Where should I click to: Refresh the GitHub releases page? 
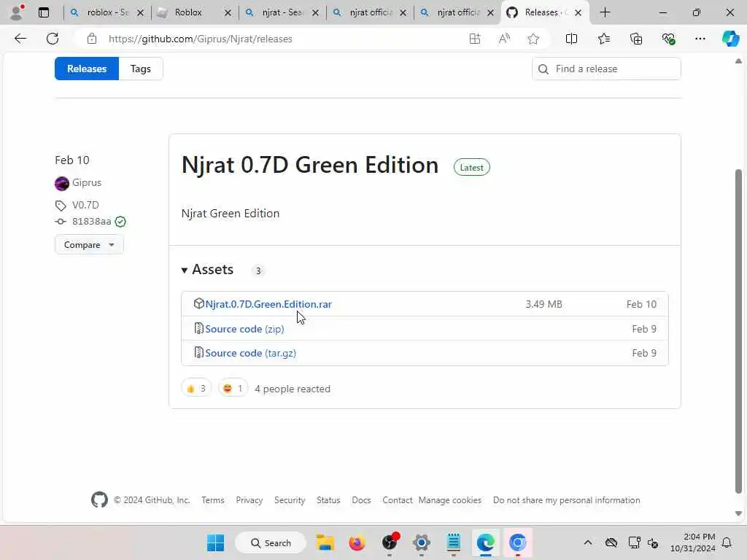(x=53, y=39)
